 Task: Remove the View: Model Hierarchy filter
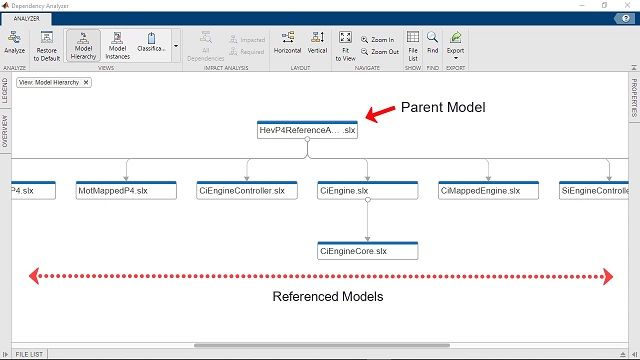[x=86, y=82]
